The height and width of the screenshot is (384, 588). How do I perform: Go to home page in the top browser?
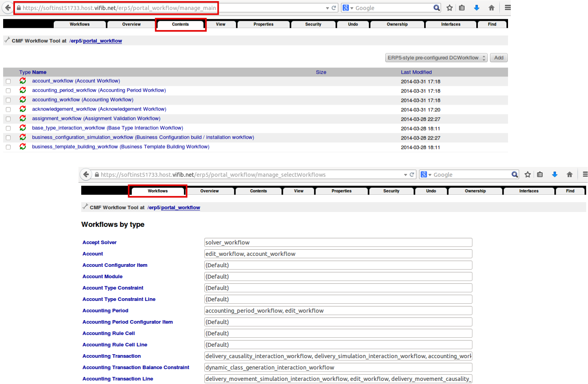click(492, 8)
